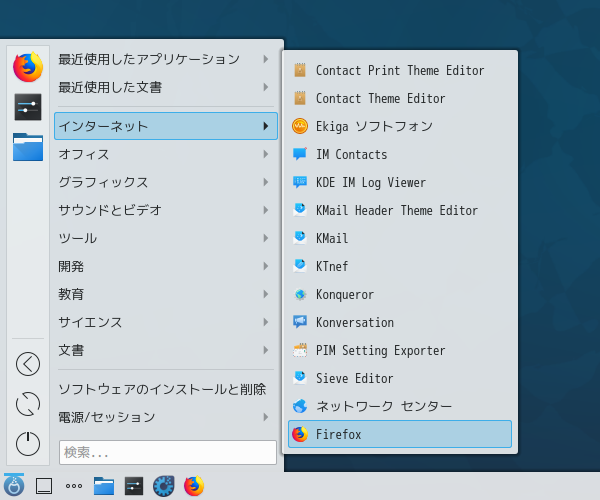Open the file manager folder icon in menu sidebar

point(28,147)
